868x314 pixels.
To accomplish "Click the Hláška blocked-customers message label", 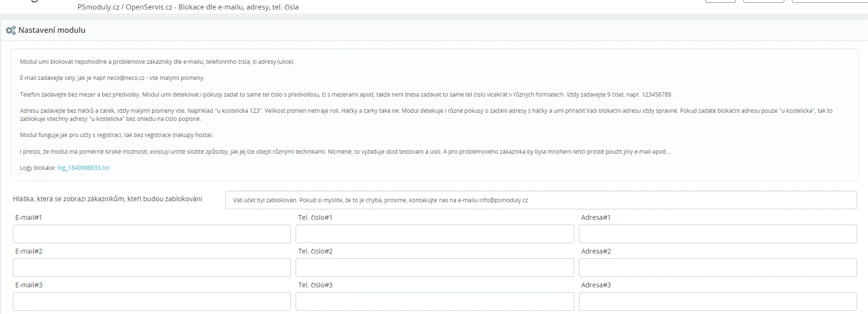I will tap(107, 199).
